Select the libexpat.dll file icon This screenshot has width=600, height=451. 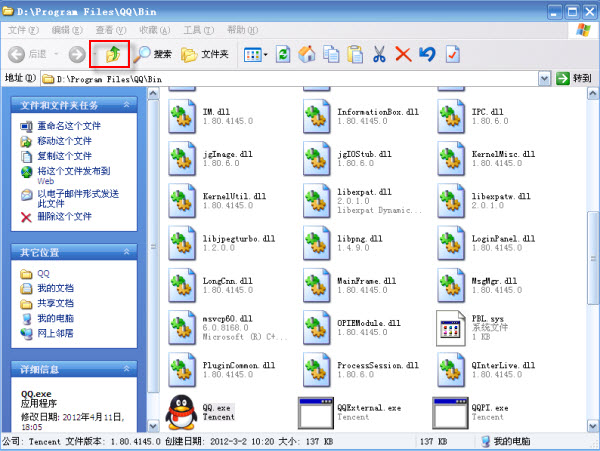click(x=316, y=201)
